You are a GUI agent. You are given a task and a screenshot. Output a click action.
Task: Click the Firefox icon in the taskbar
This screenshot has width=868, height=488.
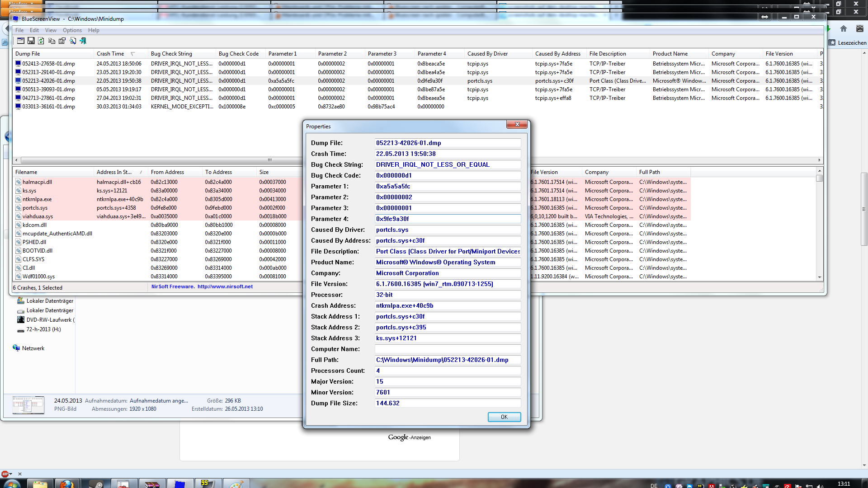66,484
